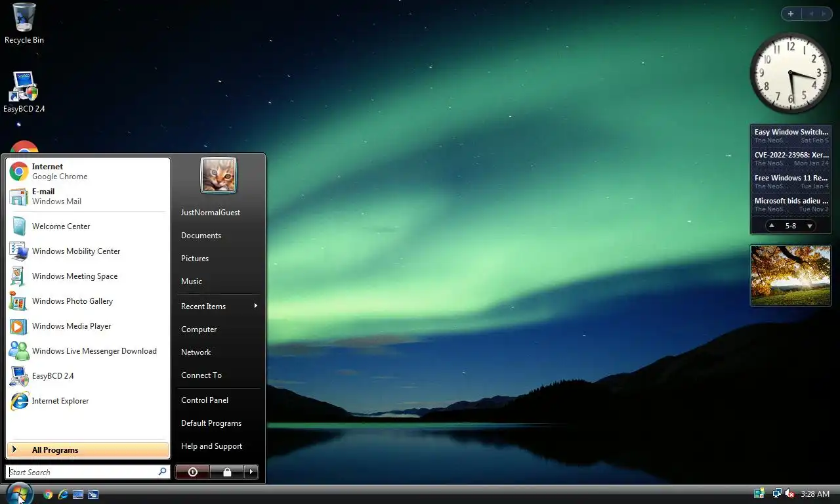The height and width of the screenshot is (504, 840).
Task: Start Windows Photo Gallery
Action: 88,301
